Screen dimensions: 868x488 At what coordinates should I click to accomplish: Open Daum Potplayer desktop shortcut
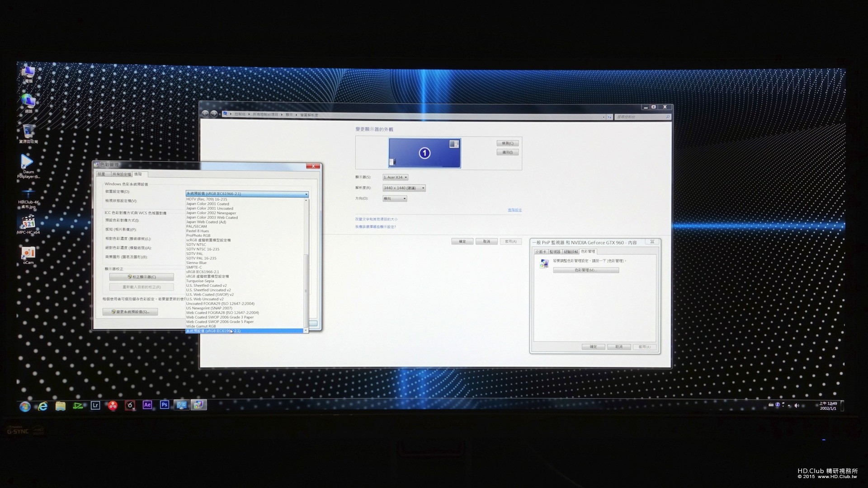point(28,166)
